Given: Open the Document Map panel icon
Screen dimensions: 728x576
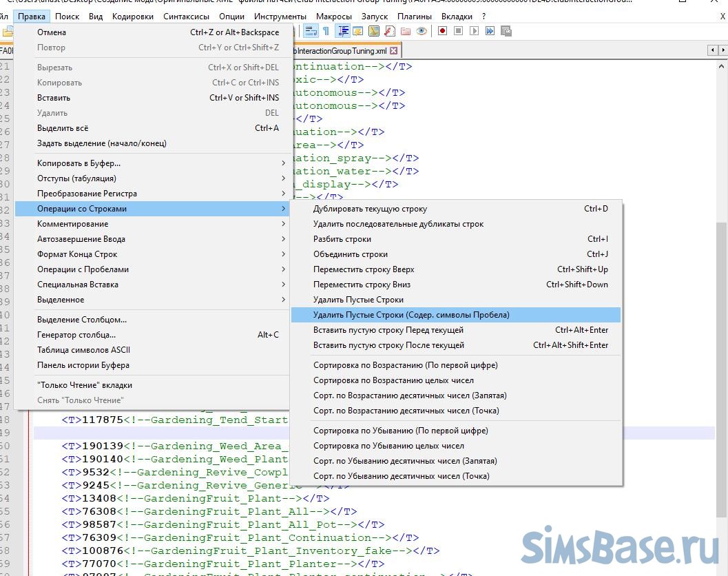Looking at the screenshot, I should tap(374, 31).
